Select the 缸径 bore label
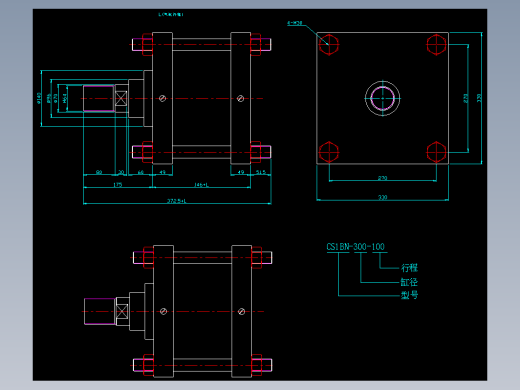The height and width of the screenshot is (390, 520). [x=409, y=282]
